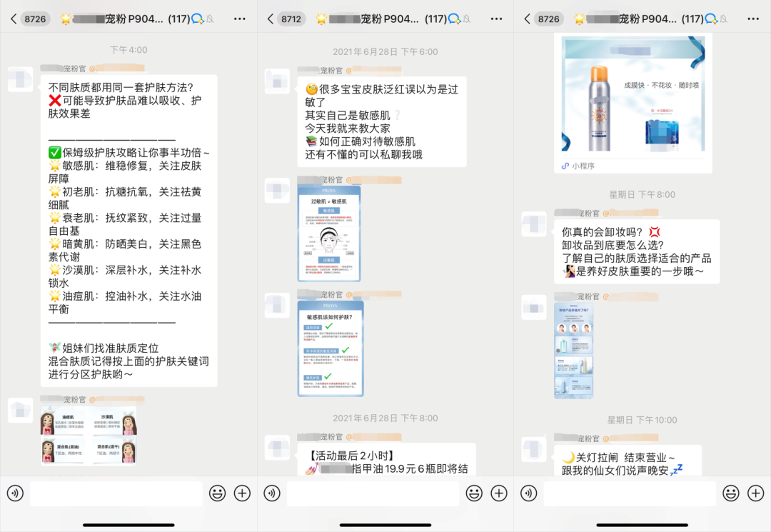Screen dimensions: 771x532
Task: Open the emoji picker in the right chat
Action: point(731,493)
